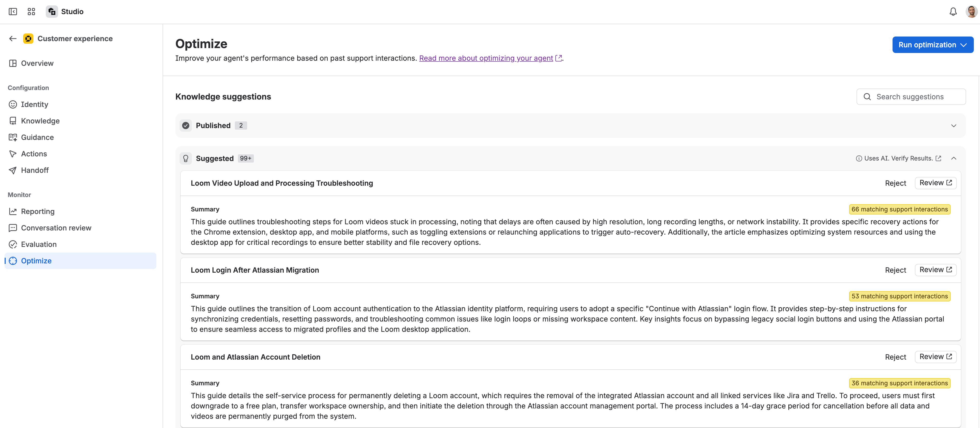Open the app switcher grid icon

click(31, 12)
